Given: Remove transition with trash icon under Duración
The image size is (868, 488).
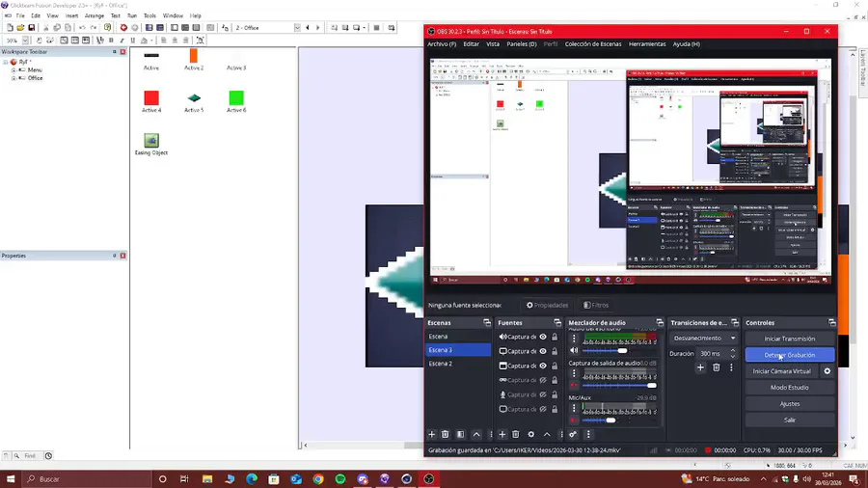Looking at the screenshot, I should click(717, 367).
